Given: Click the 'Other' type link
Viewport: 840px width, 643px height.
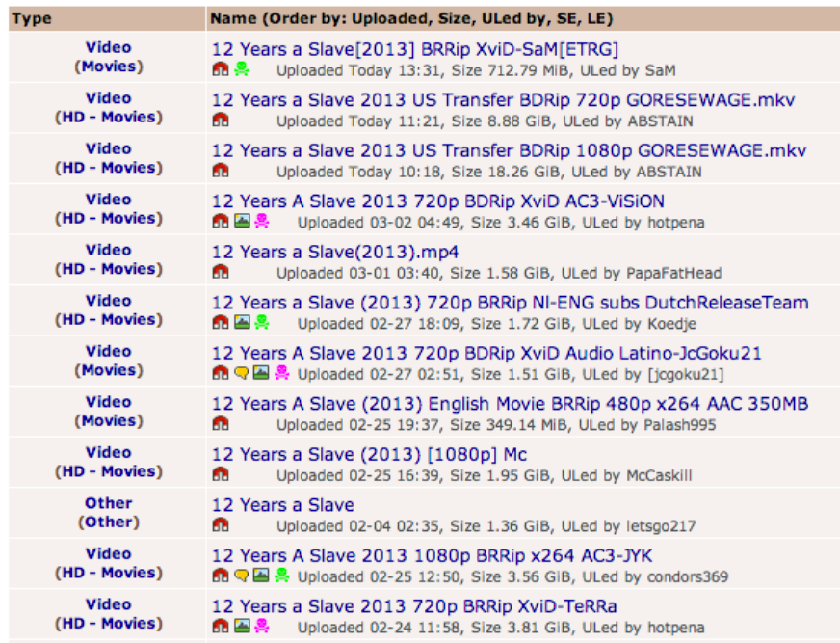Looking at the screenshot, I should (108, 503).
